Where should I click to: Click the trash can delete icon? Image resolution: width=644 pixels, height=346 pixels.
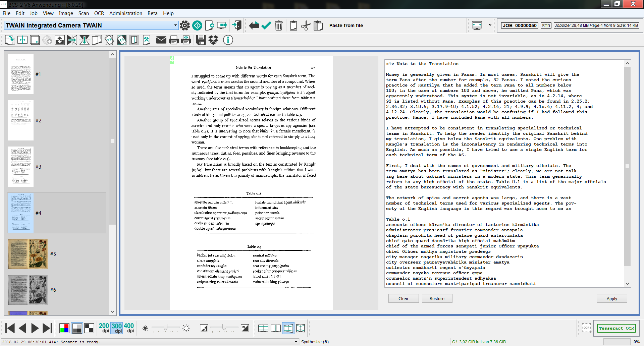278,25
